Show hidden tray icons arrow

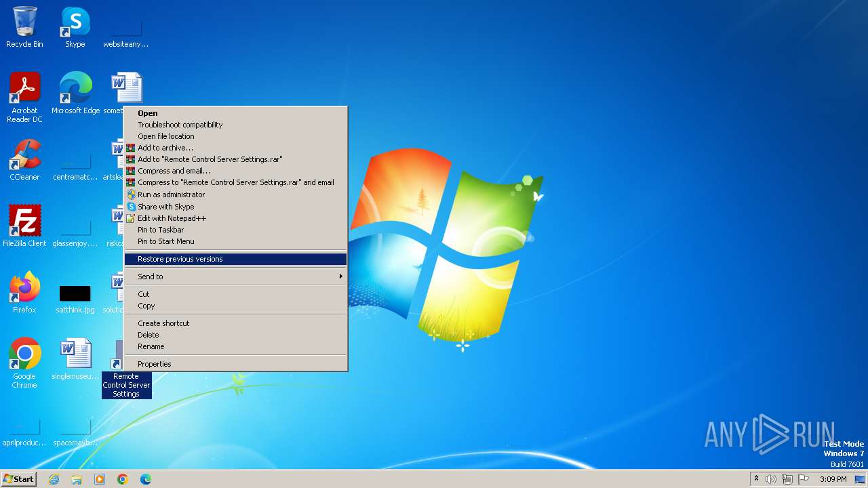pos(756,479)
